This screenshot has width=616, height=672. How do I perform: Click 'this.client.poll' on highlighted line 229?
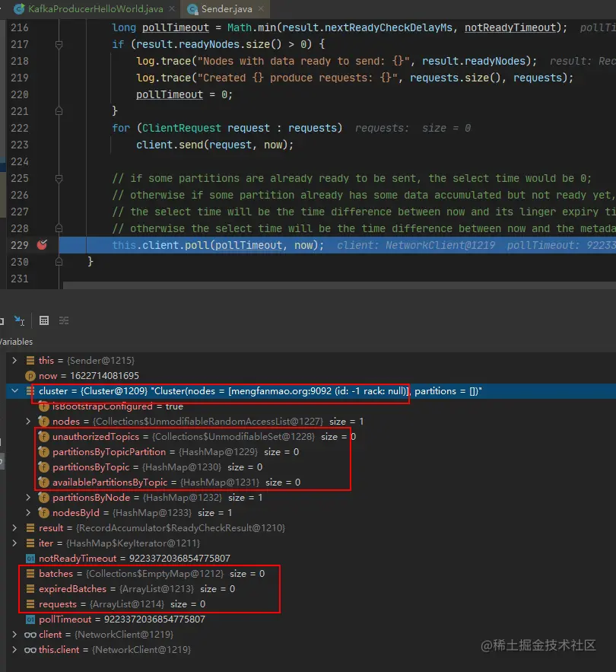coord(160,245)
